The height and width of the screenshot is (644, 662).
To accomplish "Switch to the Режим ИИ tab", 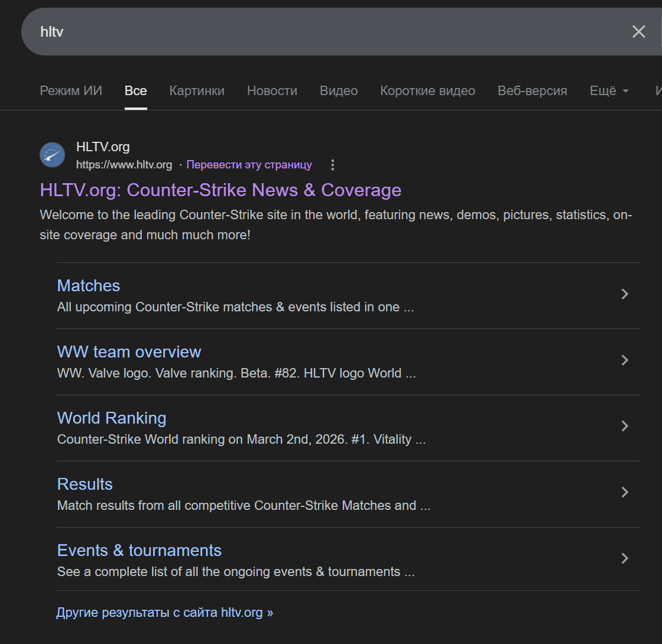I will [71, 91].
